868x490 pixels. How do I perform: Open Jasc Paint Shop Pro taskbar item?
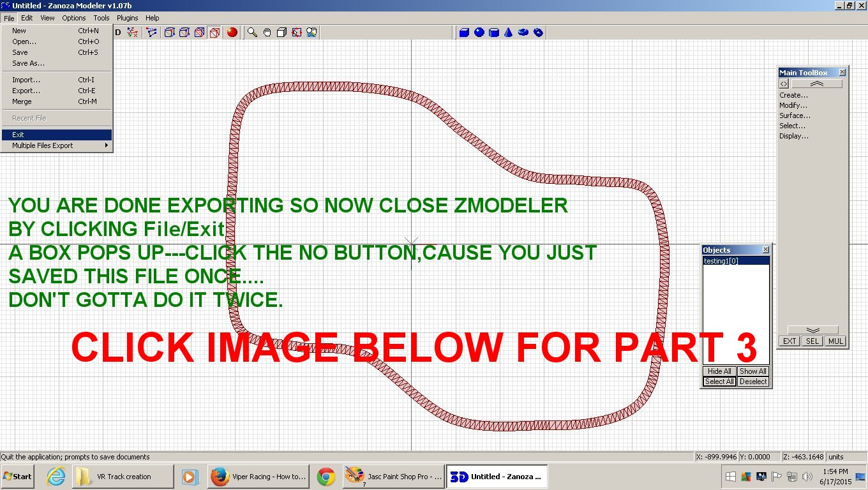tap(393, 477)
